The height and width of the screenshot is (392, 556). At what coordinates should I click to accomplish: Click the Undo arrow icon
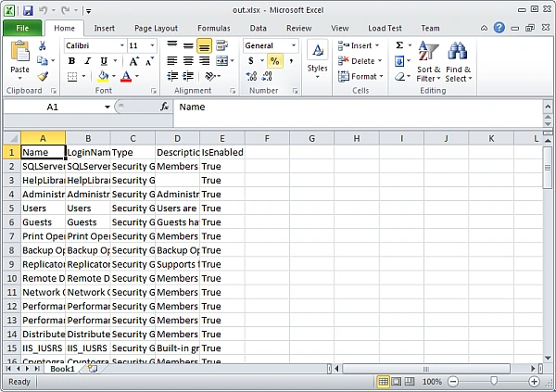(x=43, y=10)
